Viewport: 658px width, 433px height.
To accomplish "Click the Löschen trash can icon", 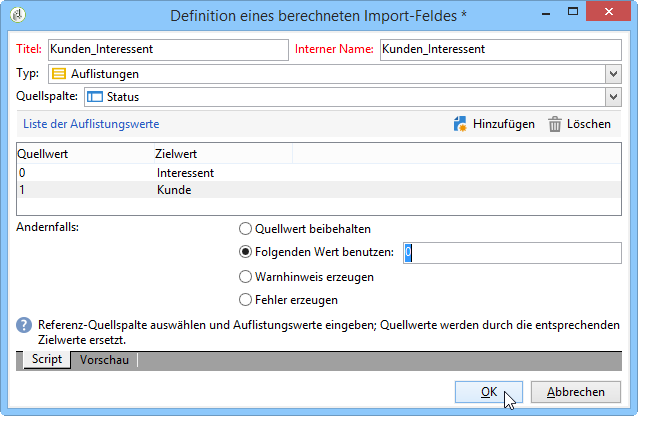I will tap(554, 124).
